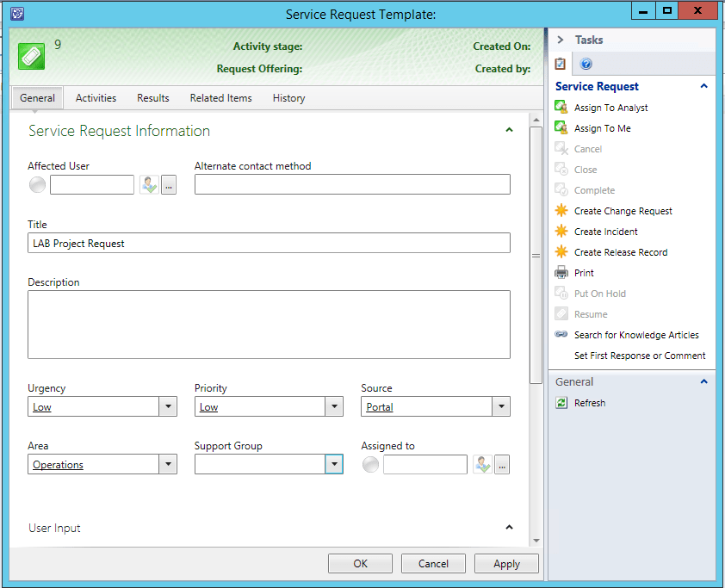725x588 pixels.
Task: Click the Print printer icon
Action: point(561,273)
